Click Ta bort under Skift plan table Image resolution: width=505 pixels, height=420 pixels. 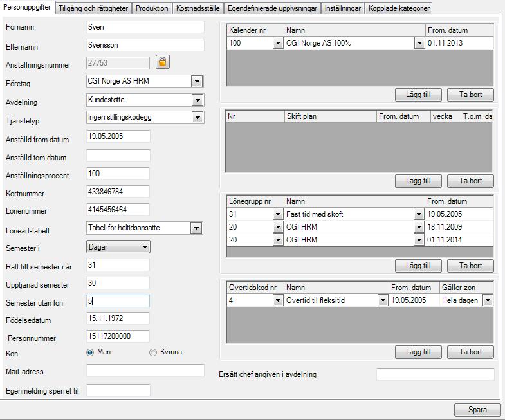[470, 181]
